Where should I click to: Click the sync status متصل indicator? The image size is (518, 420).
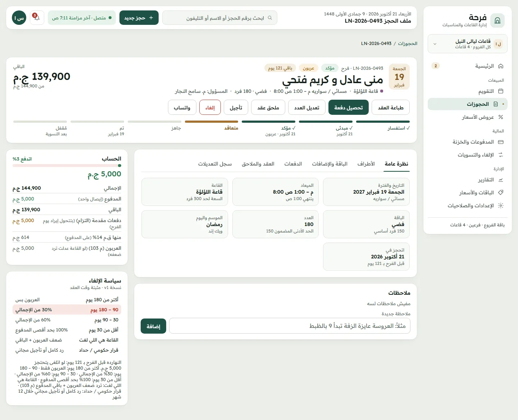click(82, 18)
